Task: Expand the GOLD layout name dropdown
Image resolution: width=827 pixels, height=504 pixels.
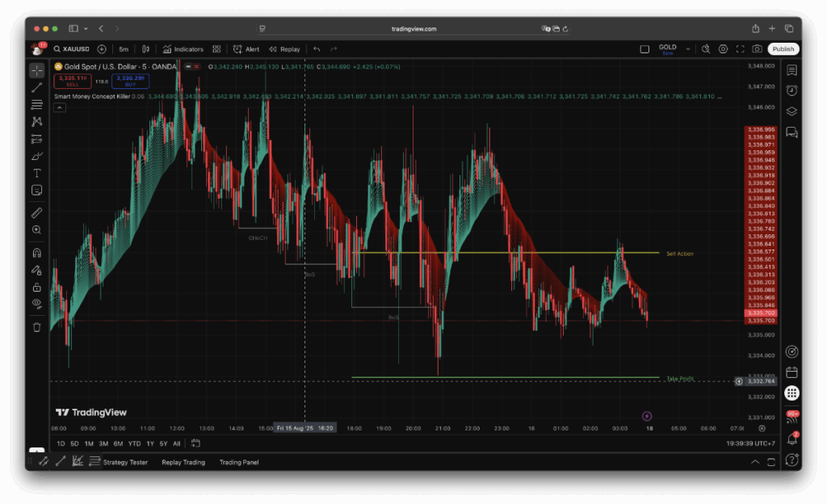Action: coord(688,49)
